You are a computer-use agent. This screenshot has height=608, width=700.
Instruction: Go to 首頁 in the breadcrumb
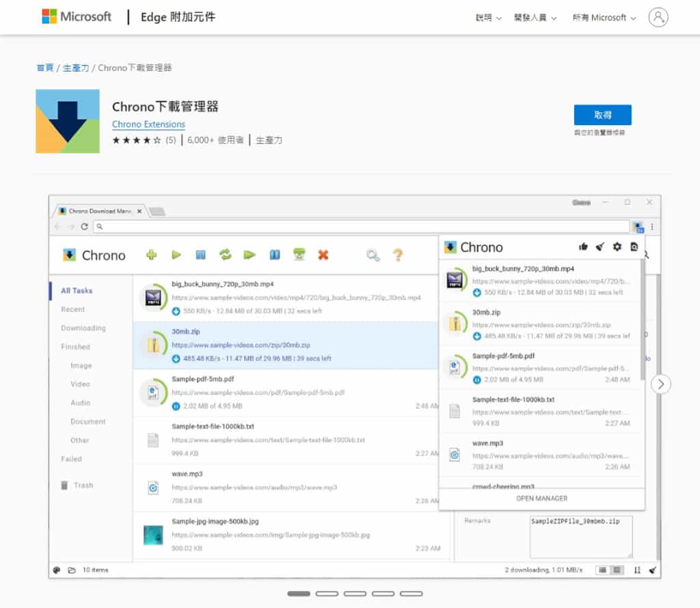pyautogui.click(x=44, y=68)
